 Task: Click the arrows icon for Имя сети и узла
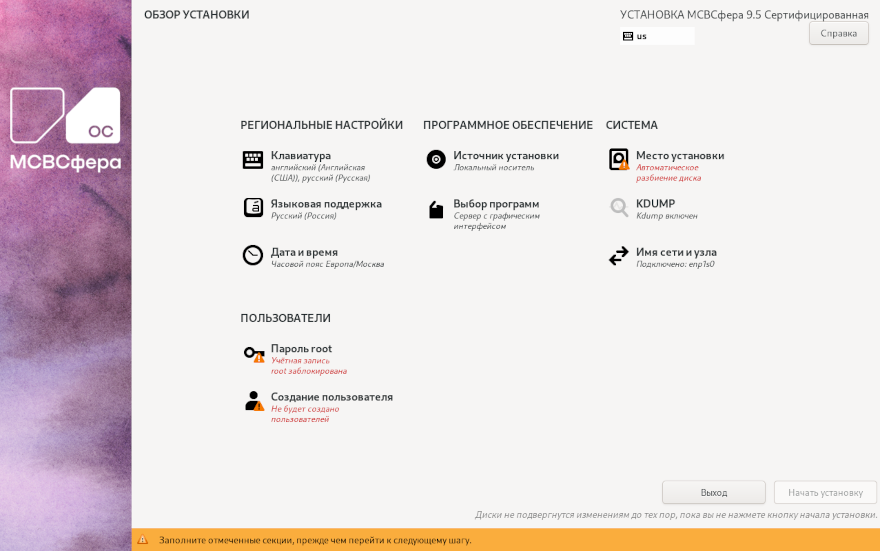(x=618, y=257)
